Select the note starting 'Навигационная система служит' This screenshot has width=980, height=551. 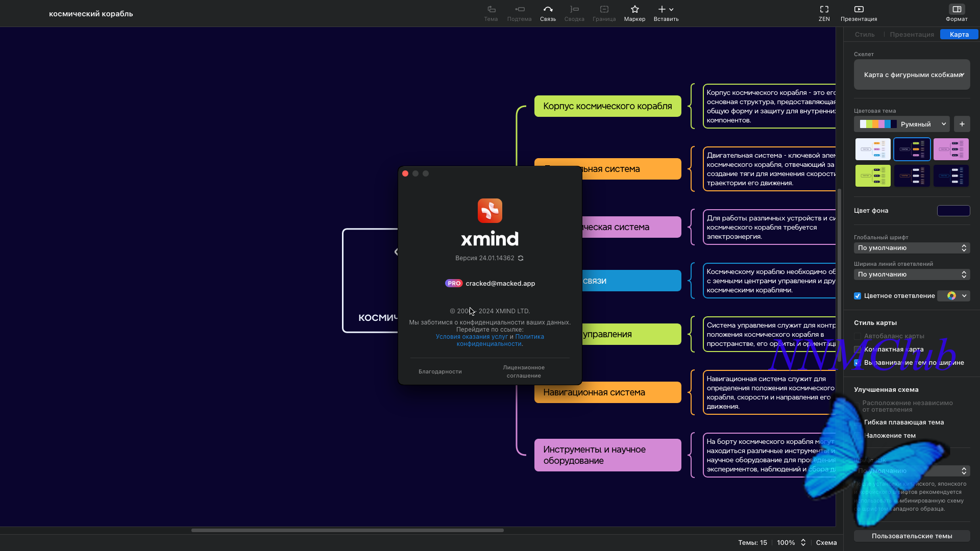(769, 392)
